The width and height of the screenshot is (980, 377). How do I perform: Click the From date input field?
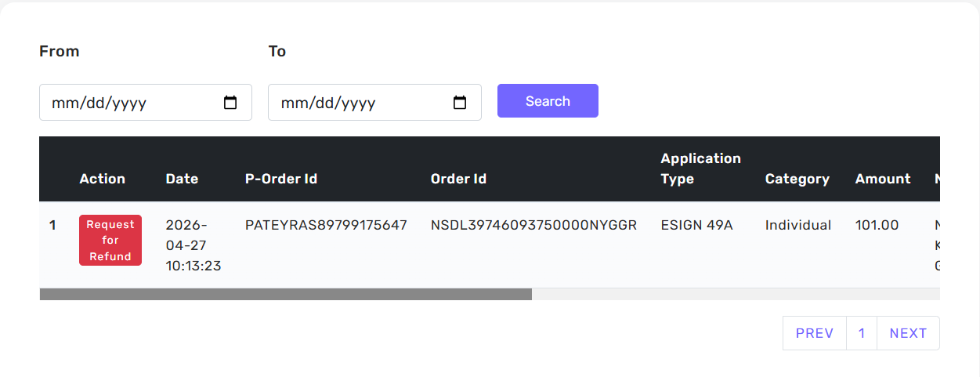tap(146, 103)
